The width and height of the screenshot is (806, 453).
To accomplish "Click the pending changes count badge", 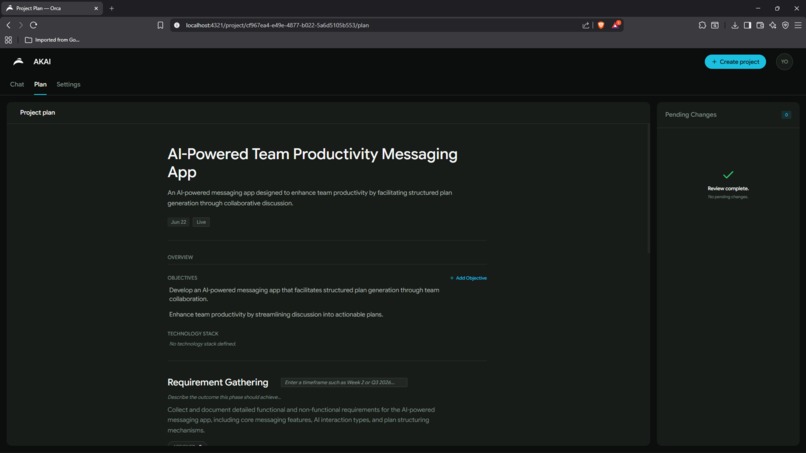I will [x=786, y=115].
